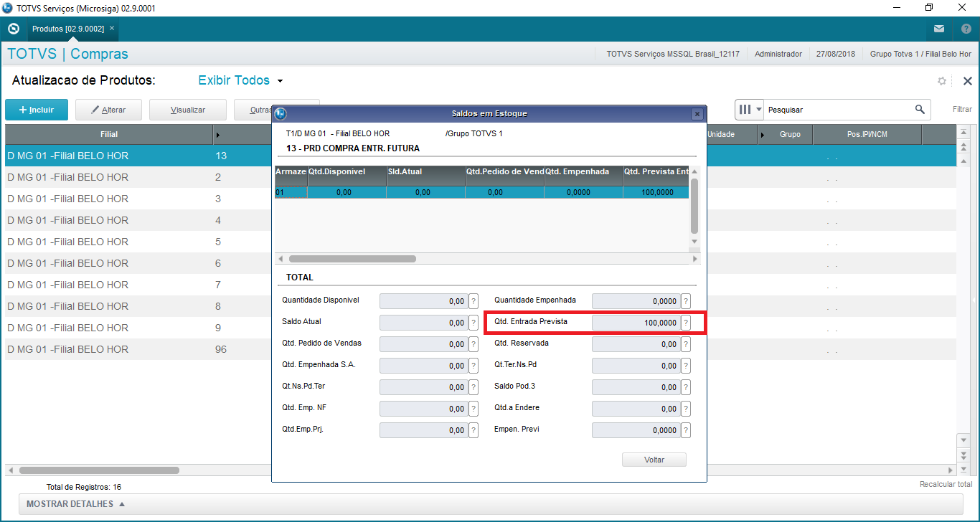The width and height of the screenshot is (980, 522).
Task: Close the Saldos em Estoque dialog
Action: (697, 114)
